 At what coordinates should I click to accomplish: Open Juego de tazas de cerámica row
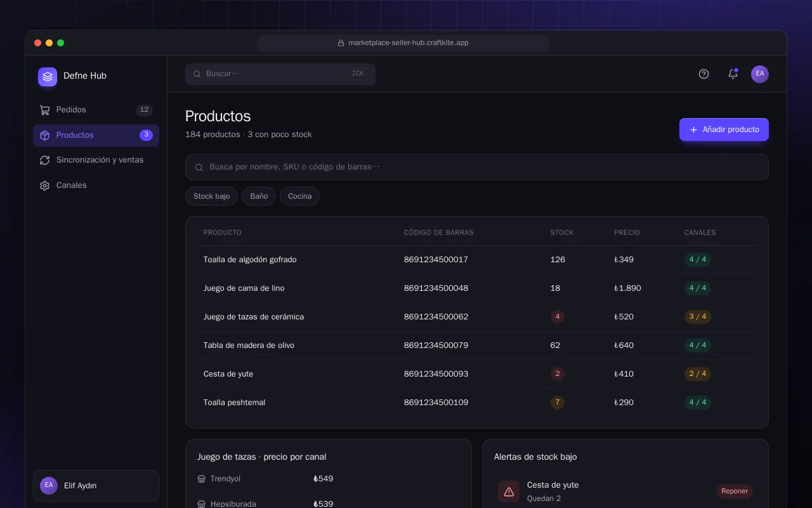[x=477, y=317]
